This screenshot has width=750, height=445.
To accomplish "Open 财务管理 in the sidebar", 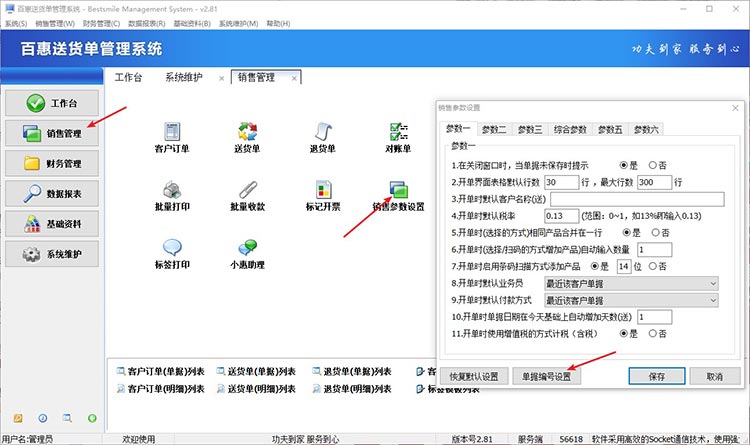I will (x=52, y=163).
